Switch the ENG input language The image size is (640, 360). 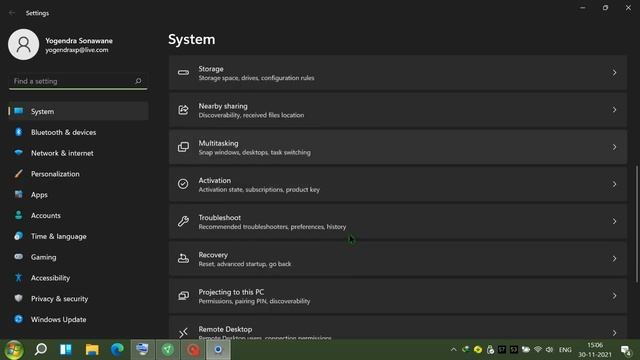coord(565,350)
